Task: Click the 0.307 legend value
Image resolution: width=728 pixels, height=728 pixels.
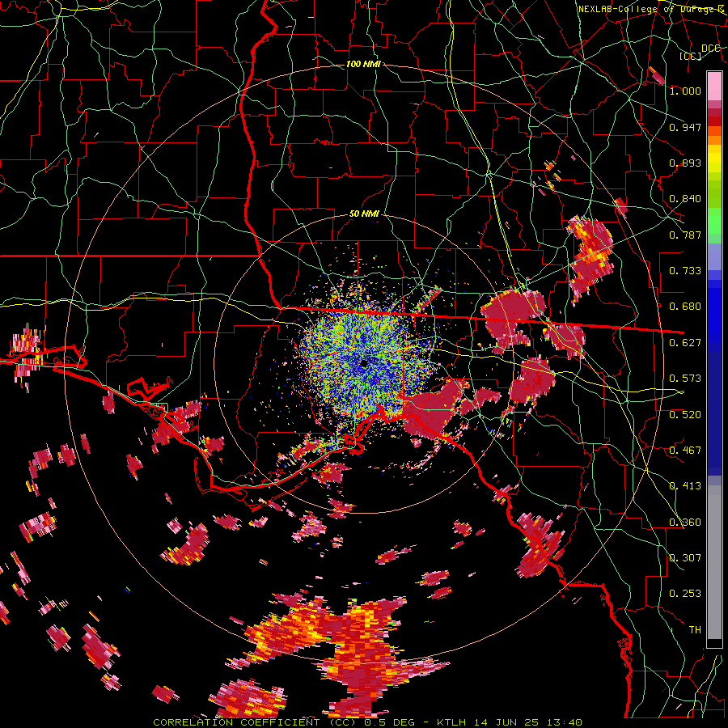Action: (x=685, y=558)
